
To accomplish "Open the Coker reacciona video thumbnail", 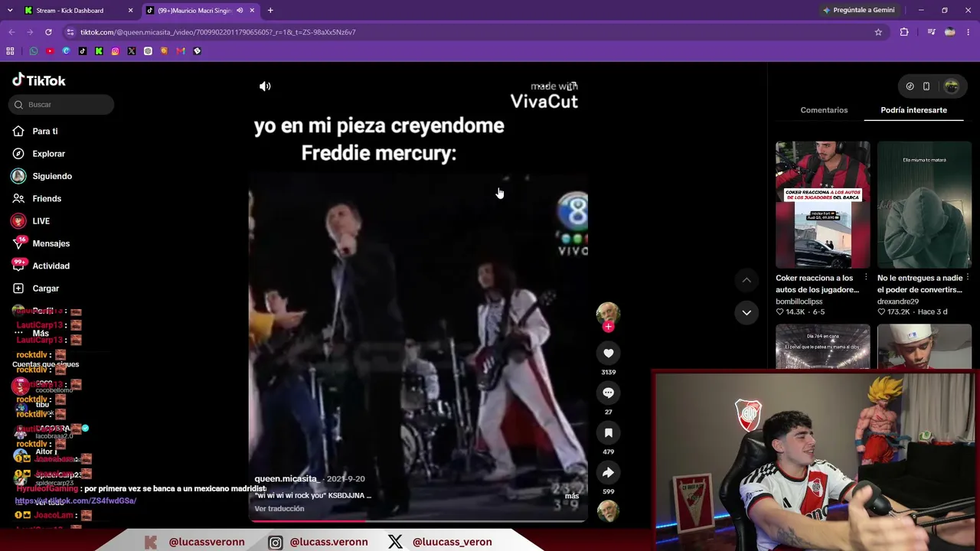I will pos(822,205).
